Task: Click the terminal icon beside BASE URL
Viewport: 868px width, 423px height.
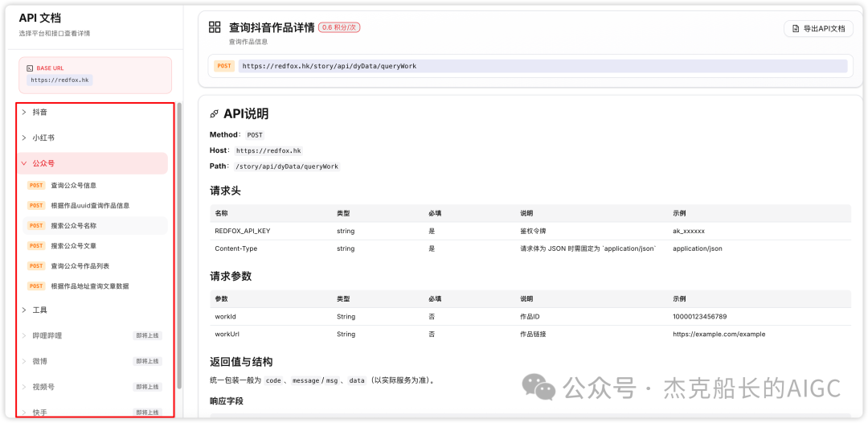Action: pos(30,68)
